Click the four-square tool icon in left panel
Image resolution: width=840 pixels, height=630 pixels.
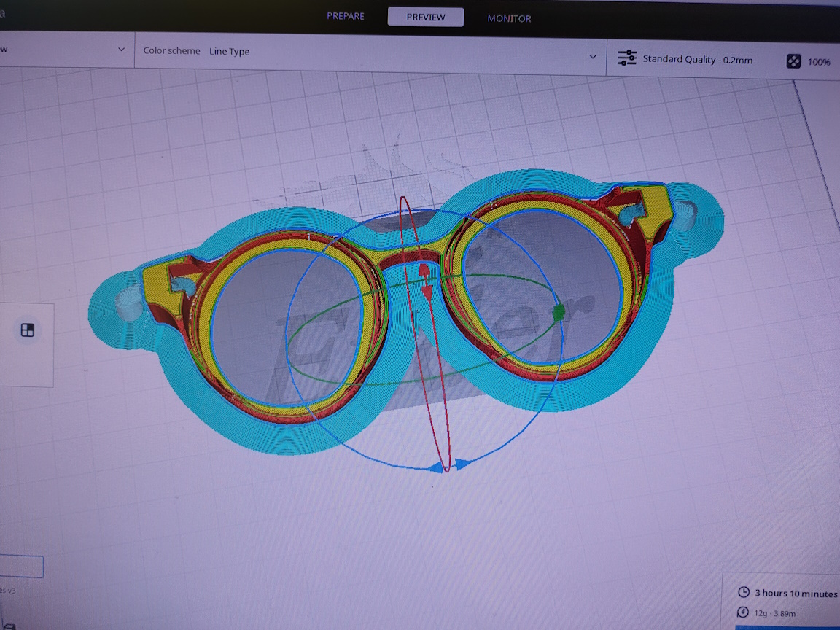coord(27,330)
